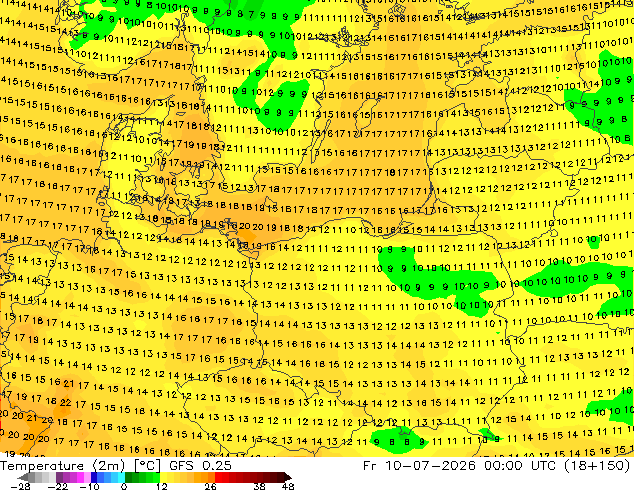Click the gray segment of the legend color bar
Screen dimensions: 634x490
click(x=38, y=477)
